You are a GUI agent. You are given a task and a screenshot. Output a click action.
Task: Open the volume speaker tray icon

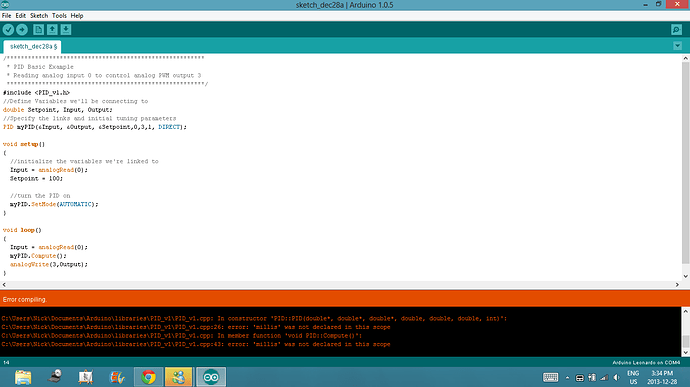click(617, 378)
